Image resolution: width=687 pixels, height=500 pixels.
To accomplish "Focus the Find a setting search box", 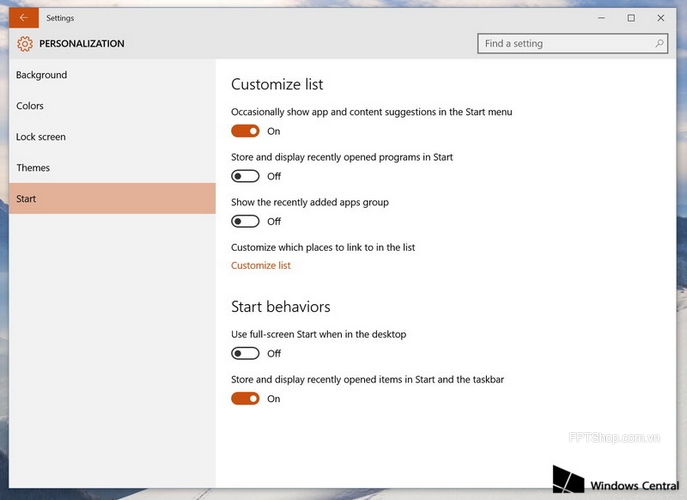I will coord(573,43).
